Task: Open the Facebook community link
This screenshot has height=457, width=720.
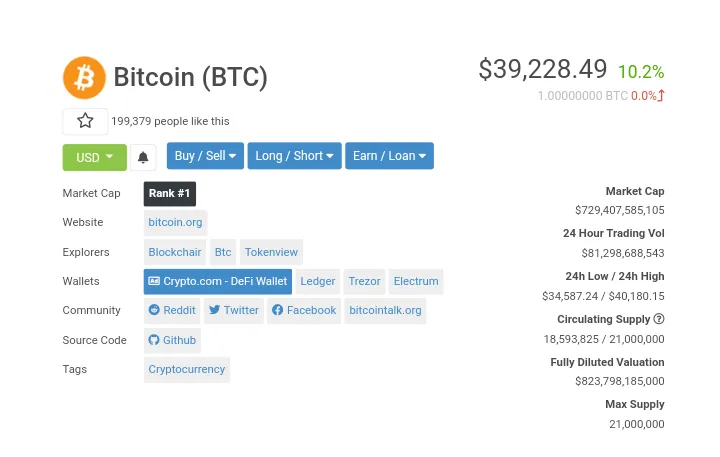Action: coord(304,310)
